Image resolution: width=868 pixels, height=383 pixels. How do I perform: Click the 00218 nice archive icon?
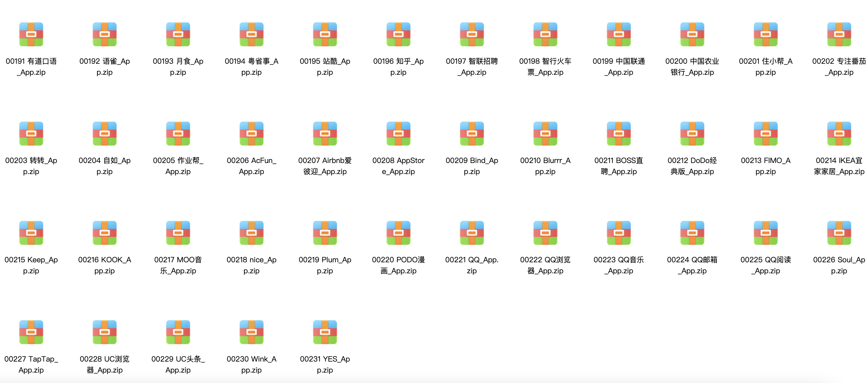click(251, 233)
